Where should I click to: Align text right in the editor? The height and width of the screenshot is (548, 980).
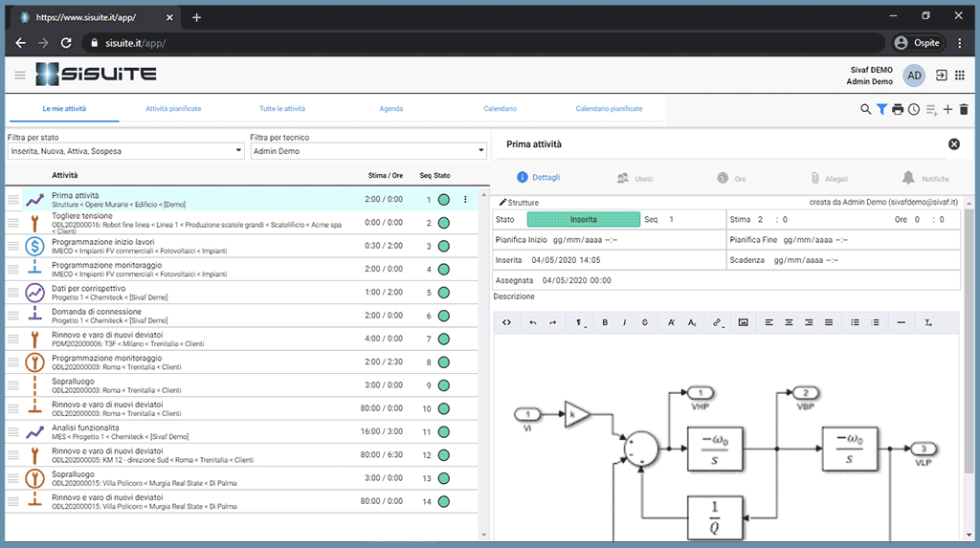(809, 322)
